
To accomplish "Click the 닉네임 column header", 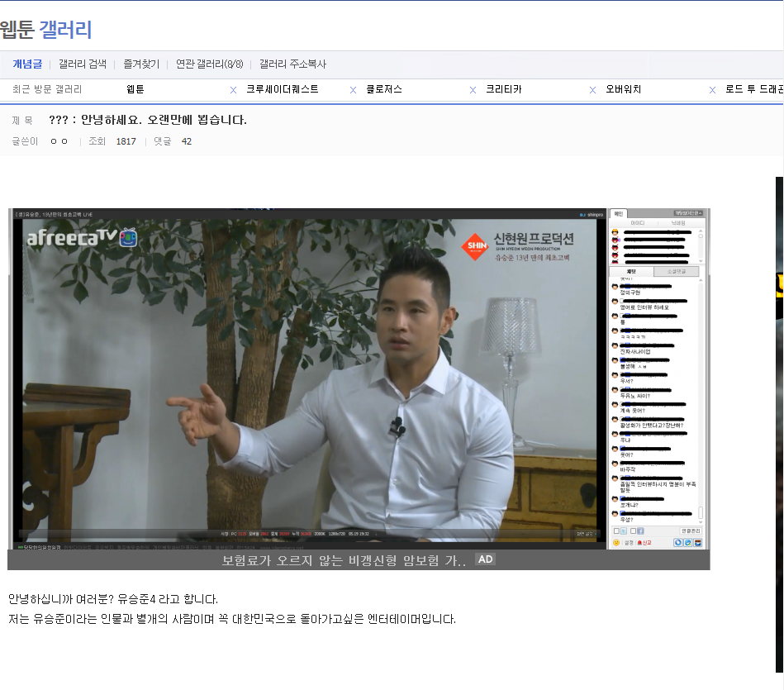I will (x=678, y=223).
